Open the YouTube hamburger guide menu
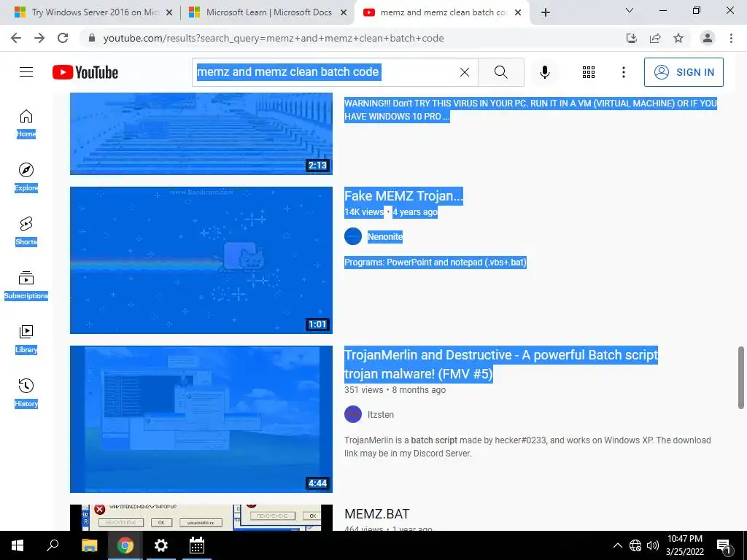Viewport: 747px width, 560px height. (26, 72)
